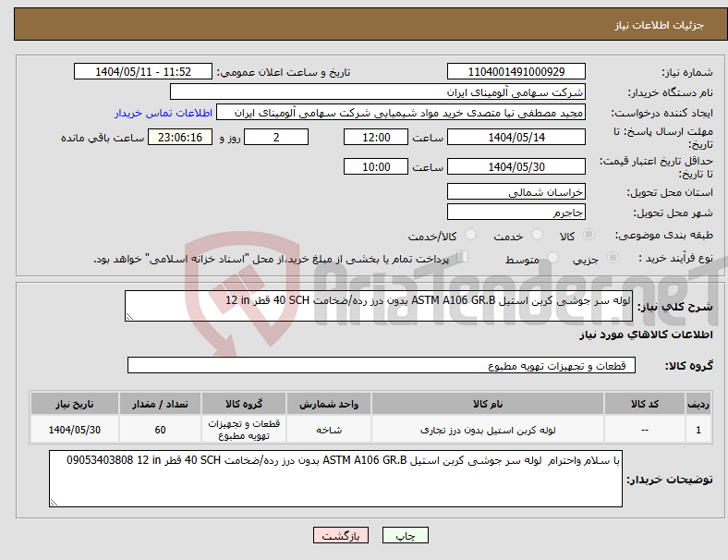Viewport: 728px width, 560px height.
Task: Click the resize grip of description textarea
Action: [129, 317]
